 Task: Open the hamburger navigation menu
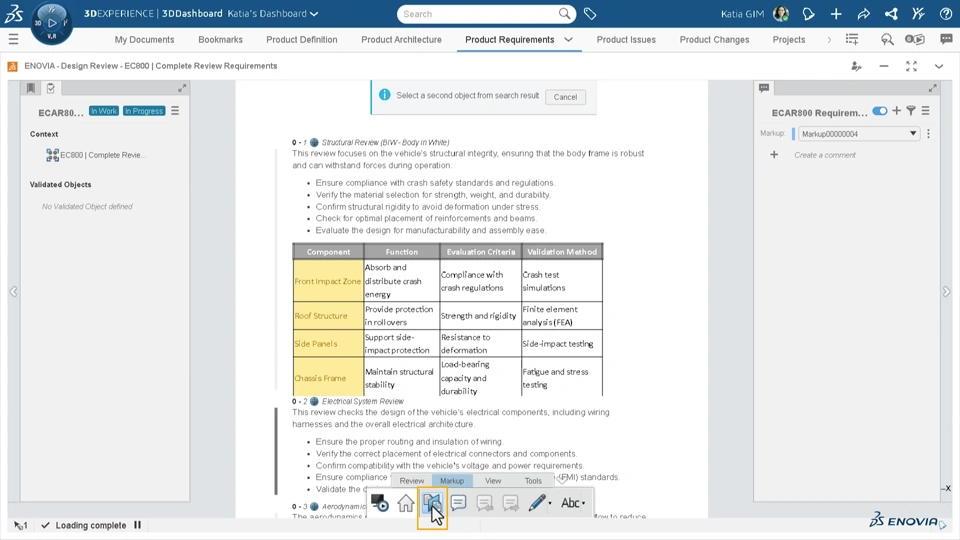click(13, 40)
